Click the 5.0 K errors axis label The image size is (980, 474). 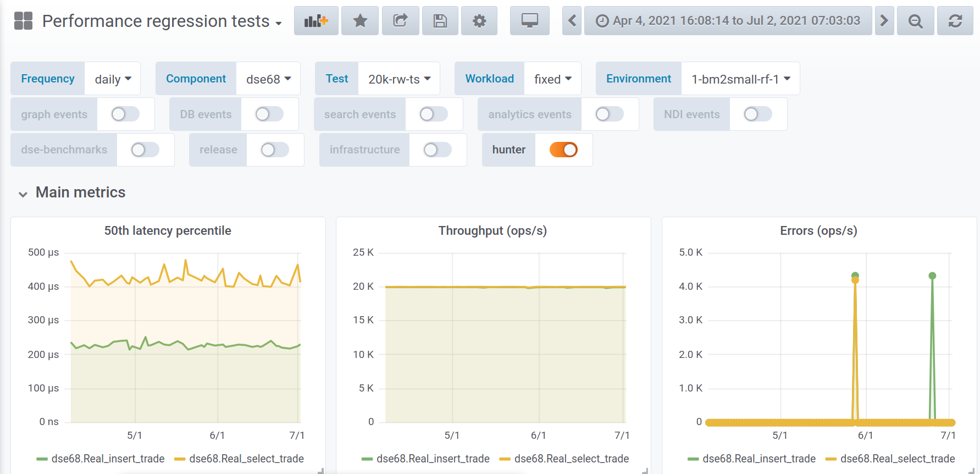(x=691, y=252)
